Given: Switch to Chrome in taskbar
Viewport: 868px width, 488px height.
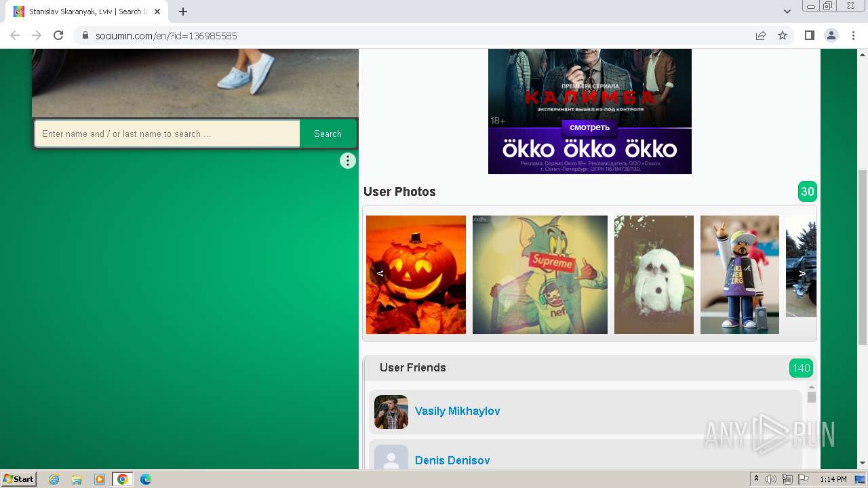Looking at the screenshot, I should point(122,479).
